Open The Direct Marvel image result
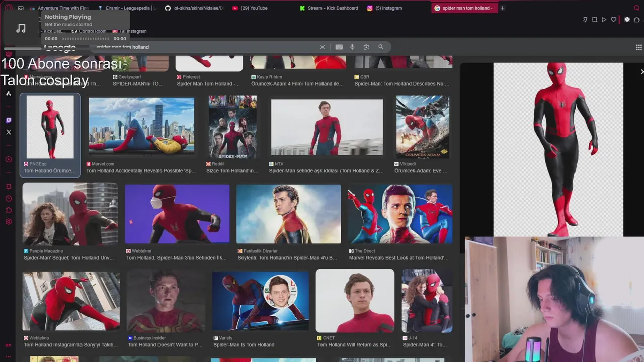This screenshot has width=644, height=362. coord(400,214)
